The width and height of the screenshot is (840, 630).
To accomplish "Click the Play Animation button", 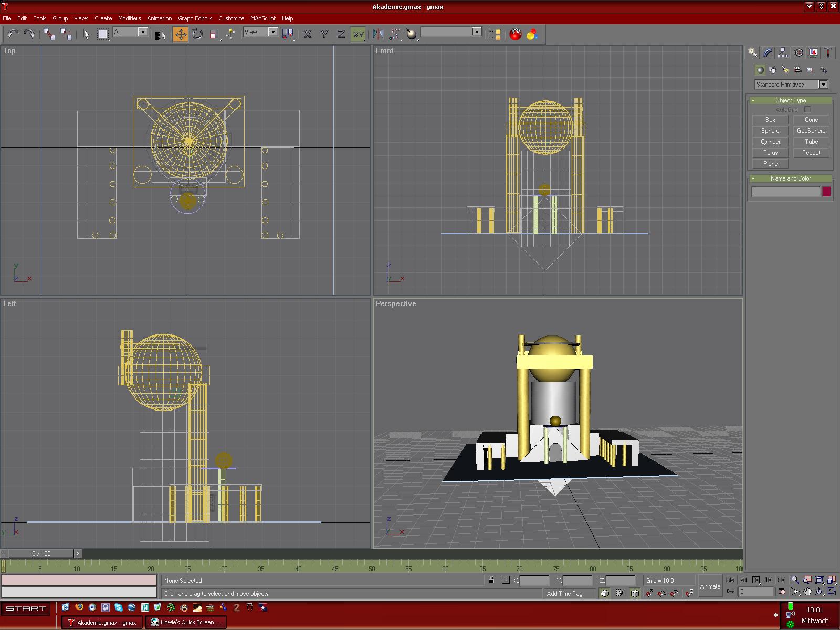I will click(x=756, y=580).
